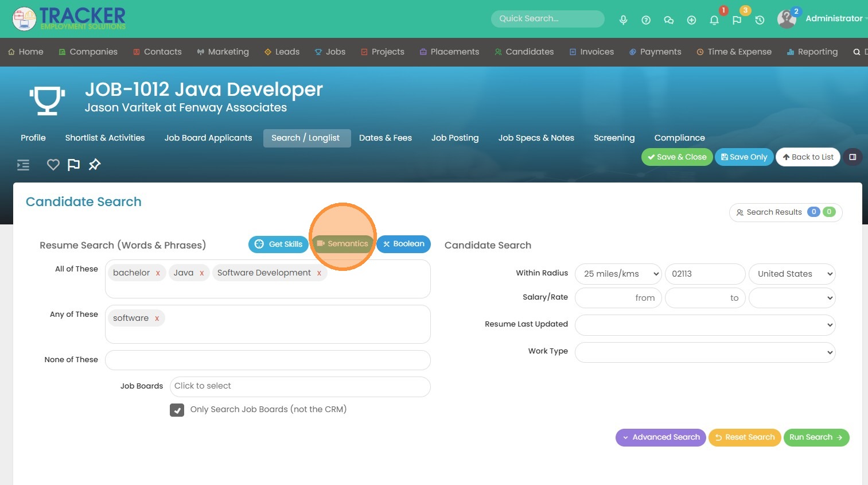Expand the United States country dropdown

point(792,274)
